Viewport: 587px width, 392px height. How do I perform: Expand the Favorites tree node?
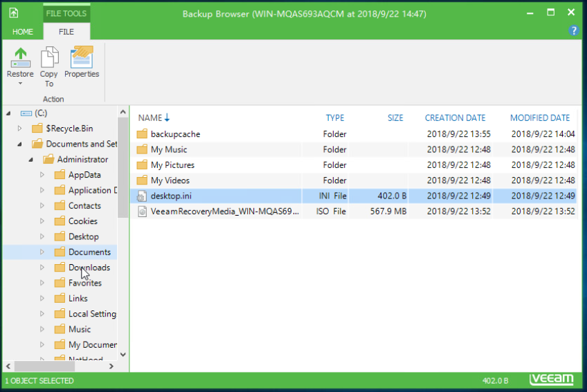[x=42, y=283]
